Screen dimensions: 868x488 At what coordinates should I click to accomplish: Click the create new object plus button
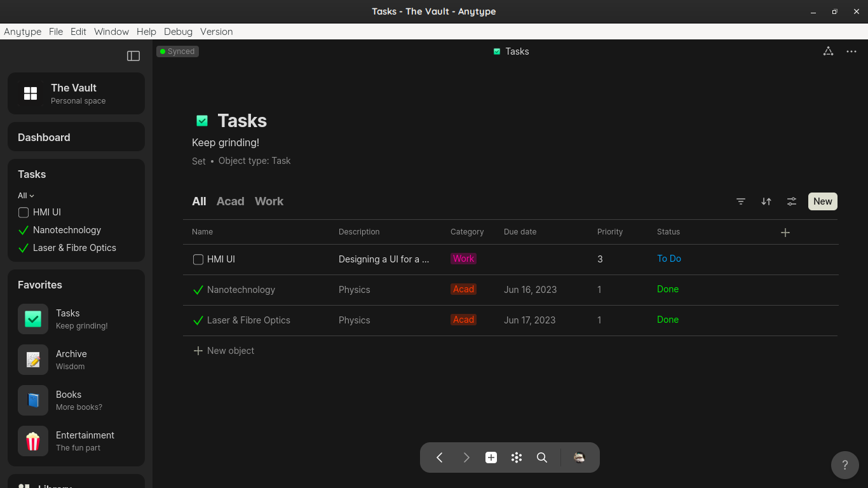(491, 457)
